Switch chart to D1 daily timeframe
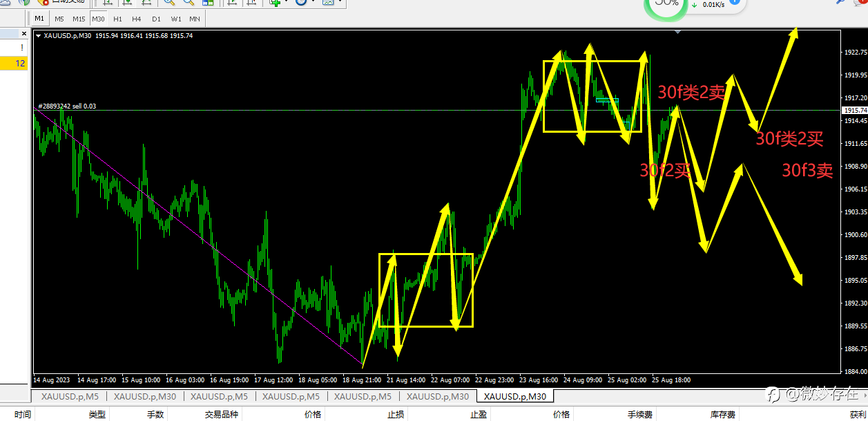This screenshot has width=868, height=421. tap(156, 19)
